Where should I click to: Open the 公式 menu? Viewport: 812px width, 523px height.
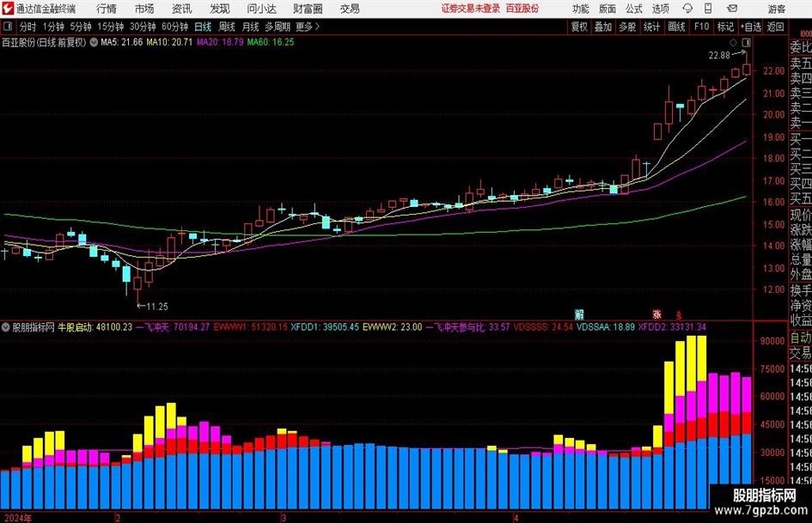click(634, 9)
